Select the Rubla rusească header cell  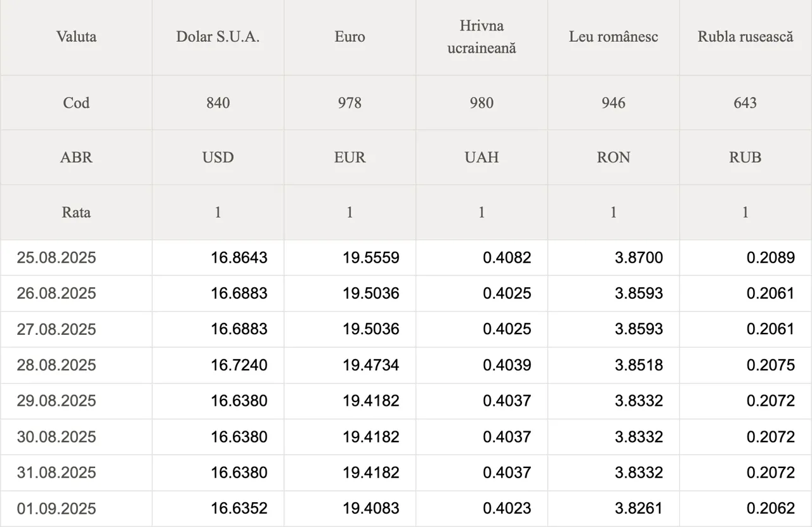(x=745, y=37)
